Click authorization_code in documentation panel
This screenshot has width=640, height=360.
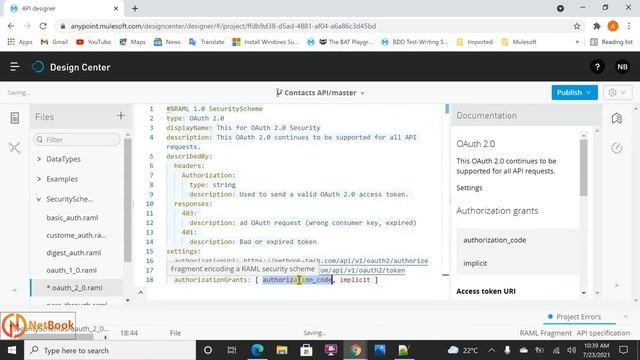(x=495, y=240)
